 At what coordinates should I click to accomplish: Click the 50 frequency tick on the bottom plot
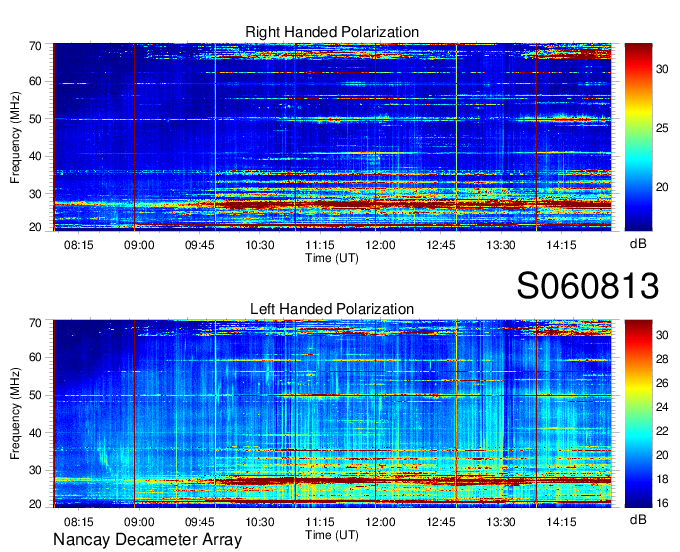tap(35, 395)
